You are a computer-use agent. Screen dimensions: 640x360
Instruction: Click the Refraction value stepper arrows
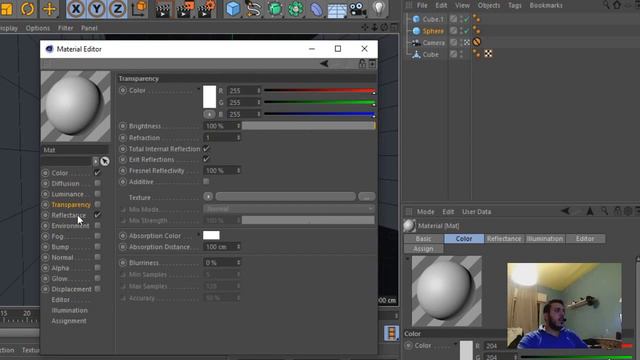coord(238,138)
